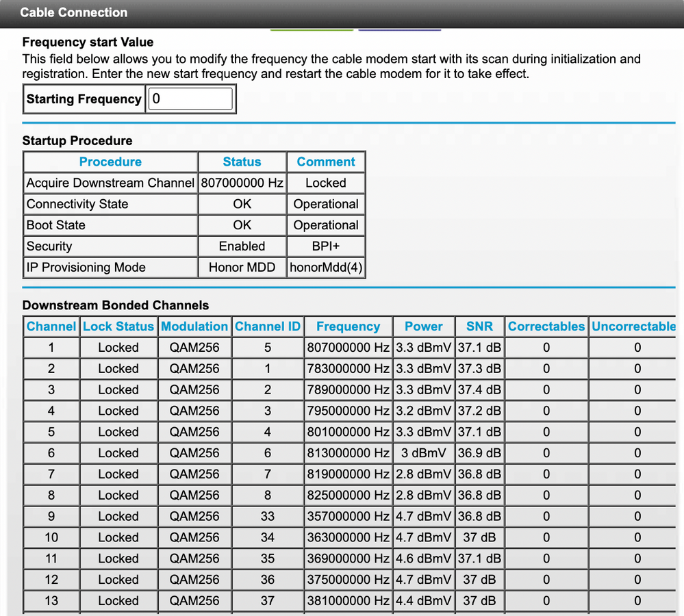Click the Channel ID column header
This screenshot has width=684, height=616.
pos(268,327)
